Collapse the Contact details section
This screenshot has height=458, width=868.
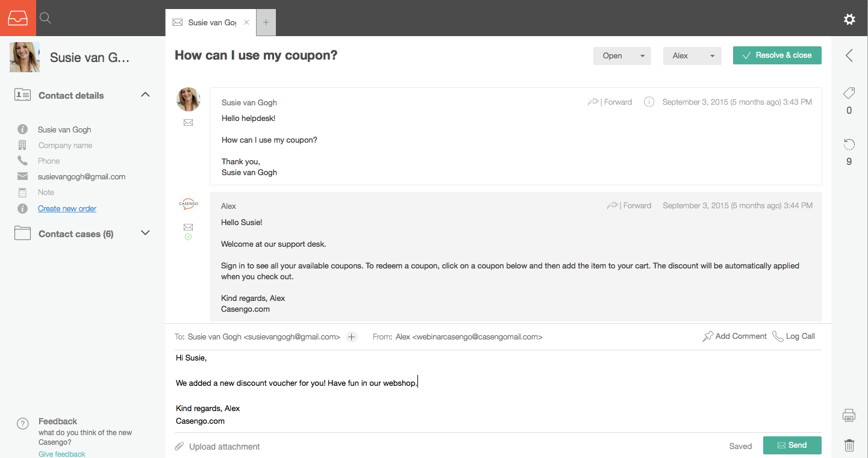[x=145, y=94]
